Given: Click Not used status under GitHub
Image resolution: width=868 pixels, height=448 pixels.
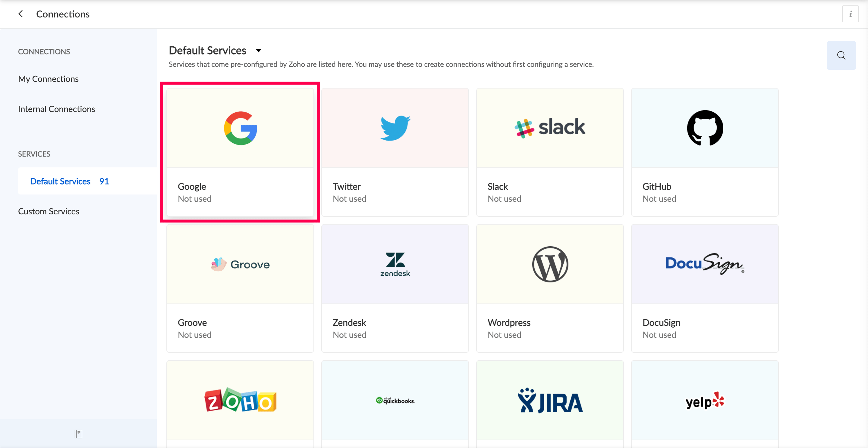Looking at the screenshot, I should [x=659, y=199].
